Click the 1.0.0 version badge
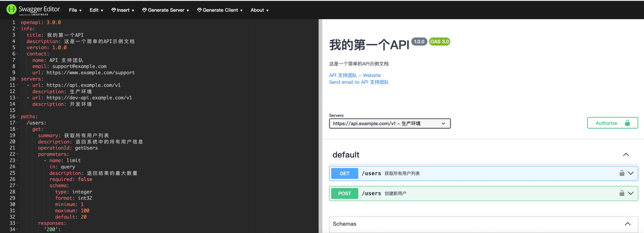Image resolution: width=644 pixels, height=233 pixels. (x=419, y=42)
